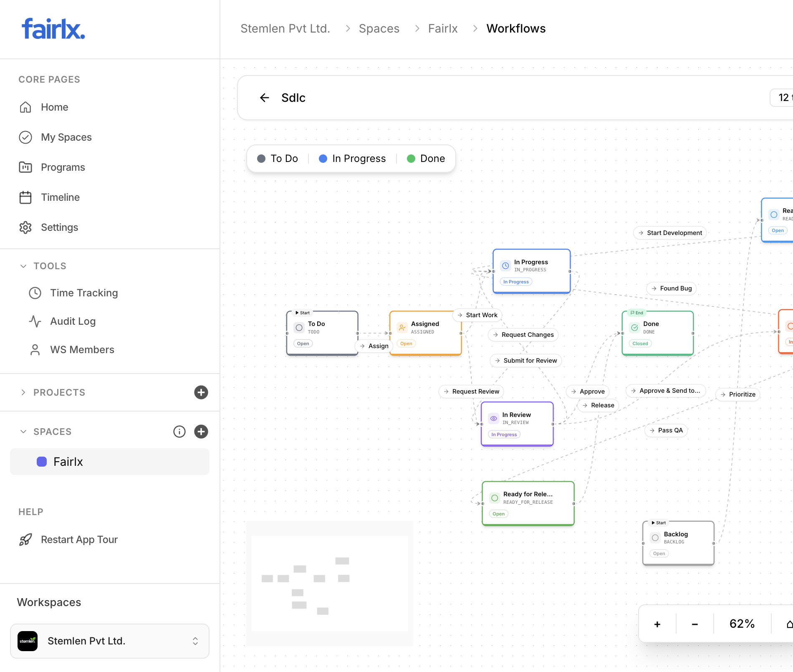
Task: Click the Audit Log activity icon
Action: click(x=35, y=321)
